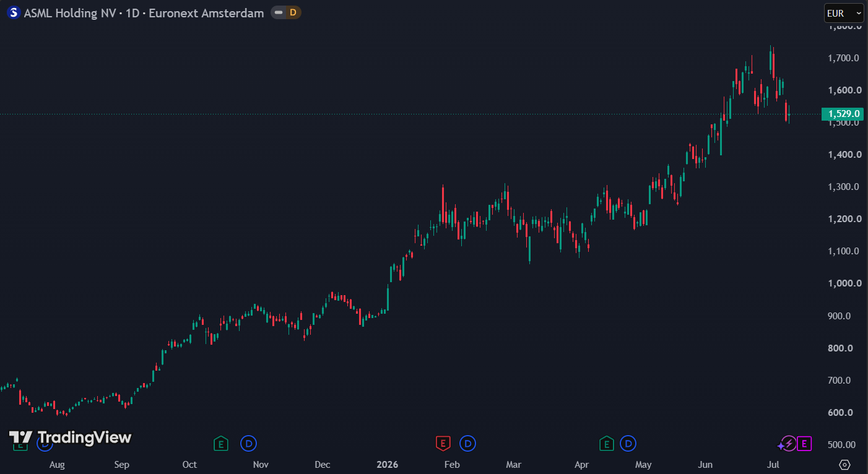The width and height of the screenshot is (868, 474).
Task: Open the EUR currency dropdown
Action: 843,13
